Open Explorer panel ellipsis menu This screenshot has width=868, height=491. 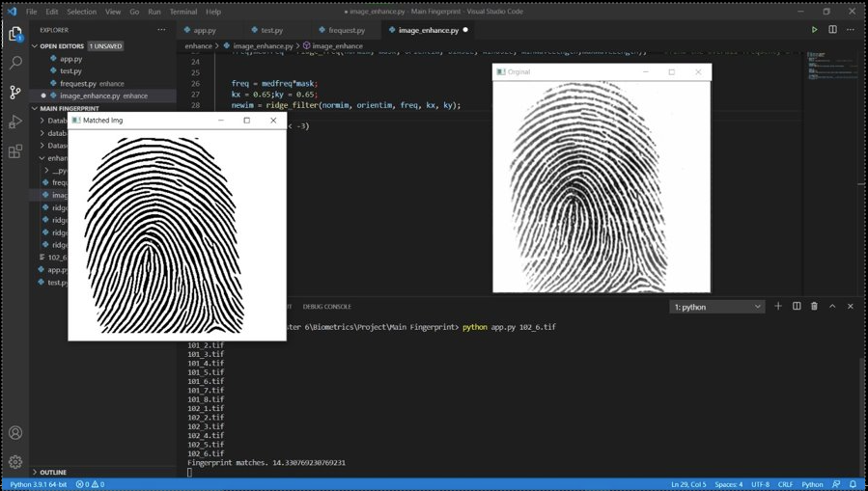point(161,30)
